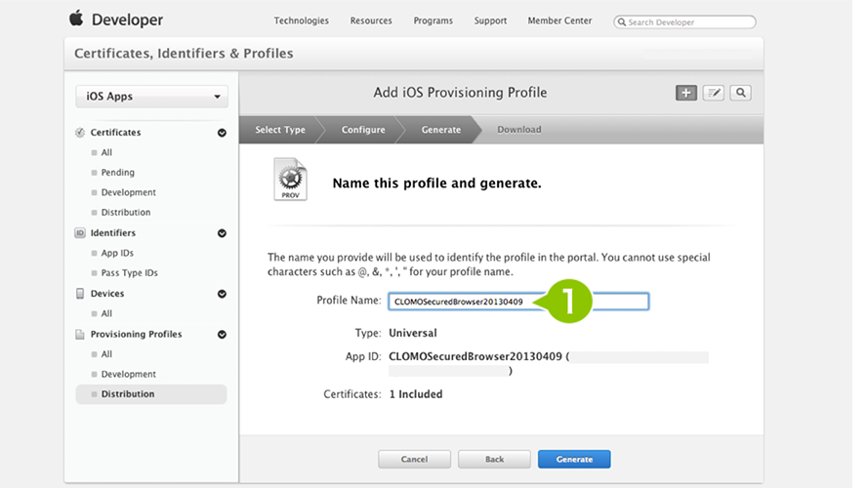Collapse the Devices section chevron
The image size is (868, 488).
222,294
